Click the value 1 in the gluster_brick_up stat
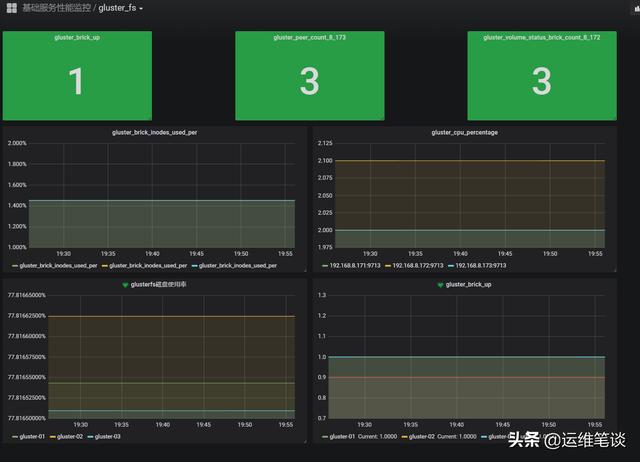The height and width of the screenshot is (462, 640). pos(76,81)
